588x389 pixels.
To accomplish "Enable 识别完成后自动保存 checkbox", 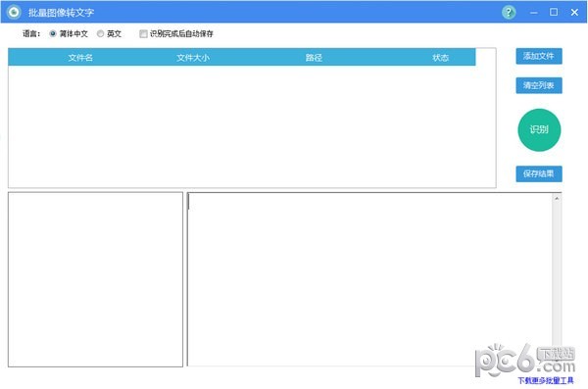I will click(143, 33).
